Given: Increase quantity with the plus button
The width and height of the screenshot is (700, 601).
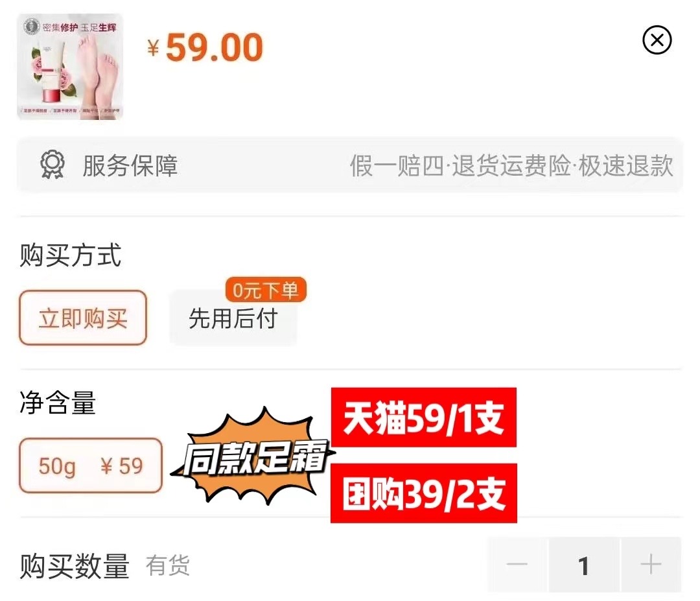Looking at the screenshot, I should click(651, 565).
